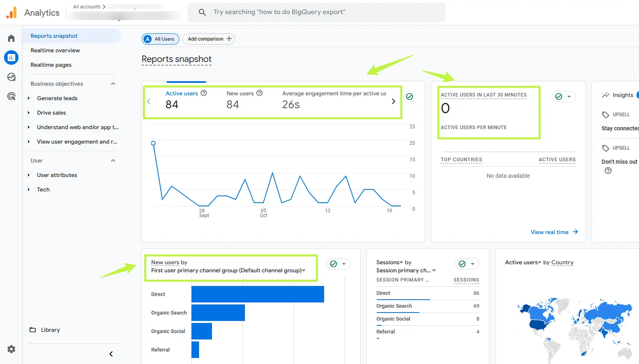Image resolution: width=639 pixels, height=364 pixels.
Task: Click the Active users help icon
Action: point(204,93)
